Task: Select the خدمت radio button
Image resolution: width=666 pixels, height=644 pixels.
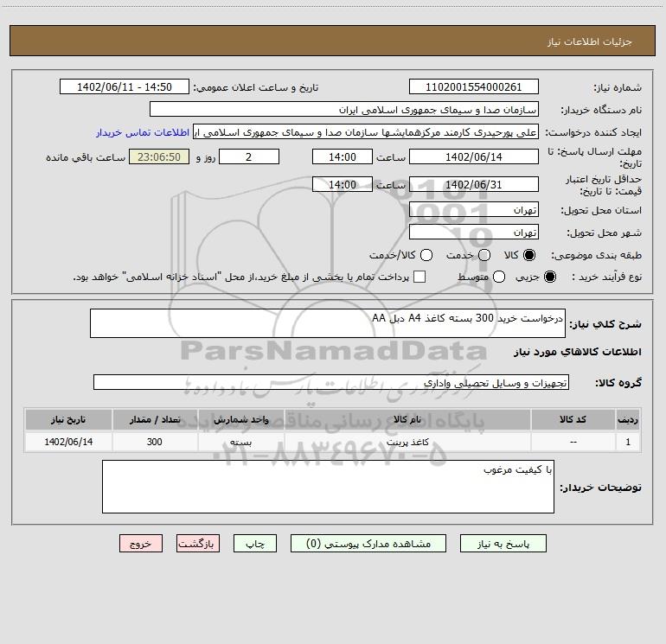Action: coord(484,255)
